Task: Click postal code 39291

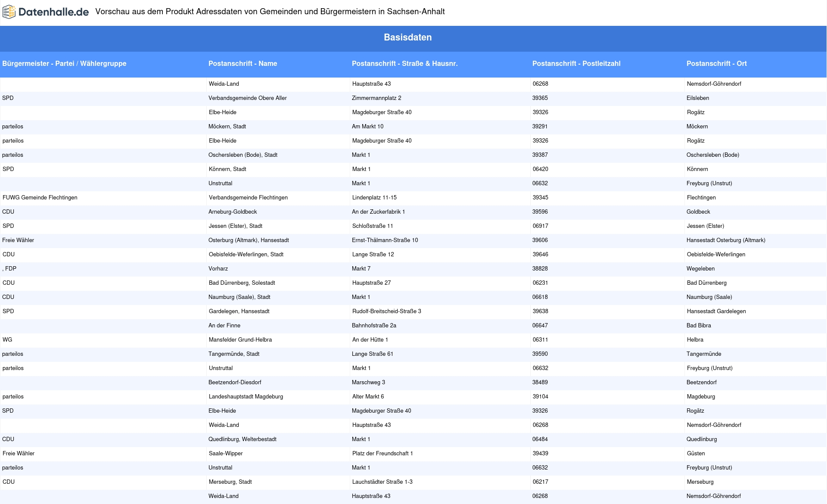Action: coord(540,127)
